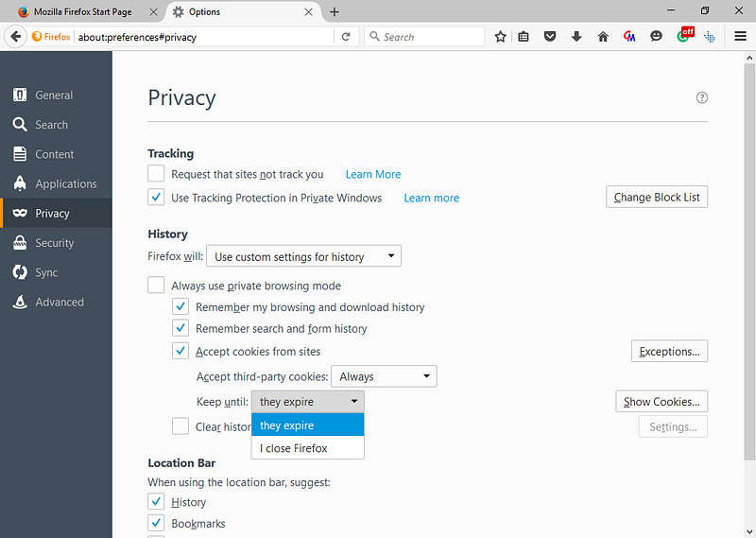The width and height of the screenshot is (756, 538).
Task: Uncheck Remember search and form history
Action: pyautogui.click(x=180, y=328)
